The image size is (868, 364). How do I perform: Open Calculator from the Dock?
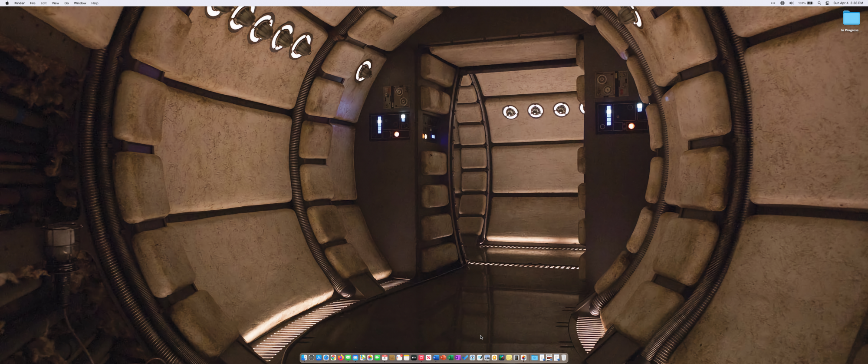pyautogui.click(x=516, y=357)
